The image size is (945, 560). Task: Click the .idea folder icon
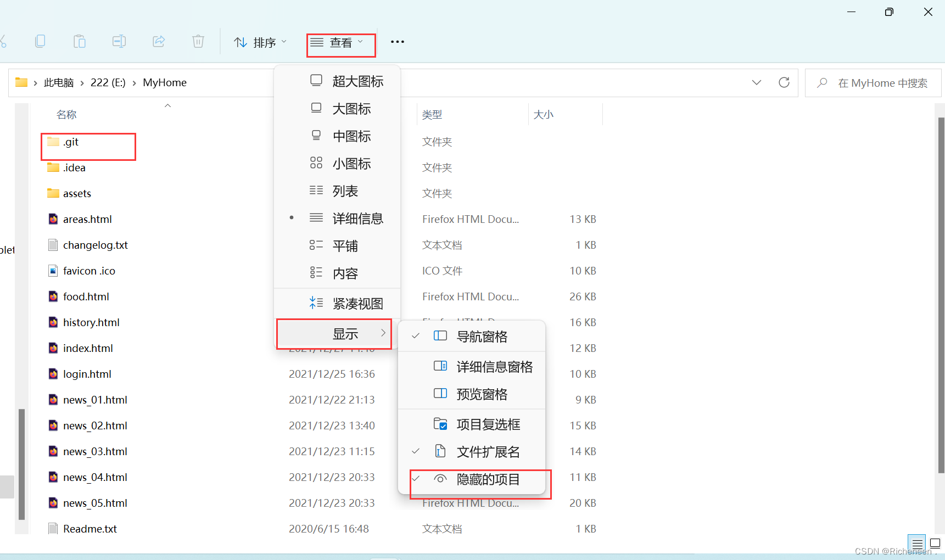coord(53,167)
